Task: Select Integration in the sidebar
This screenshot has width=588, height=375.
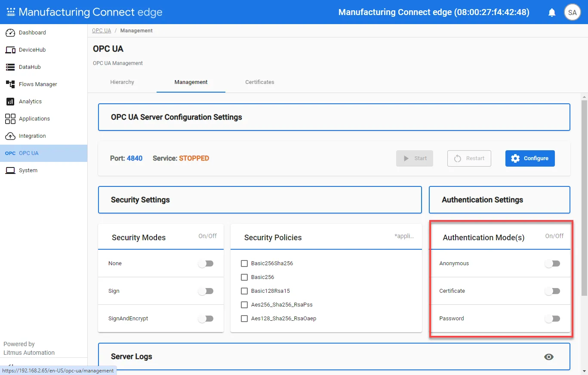Action: [x=43, y=136]
